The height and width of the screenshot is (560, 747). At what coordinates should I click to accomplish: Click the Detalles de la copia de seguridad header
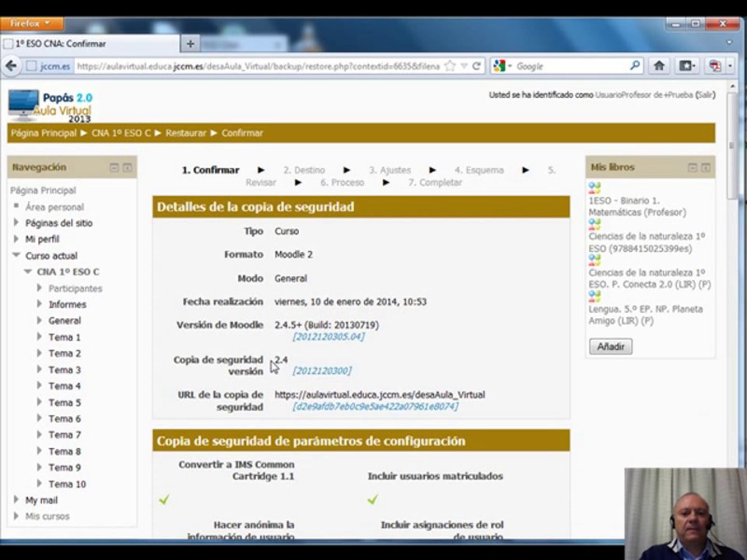tap(361, 207)
